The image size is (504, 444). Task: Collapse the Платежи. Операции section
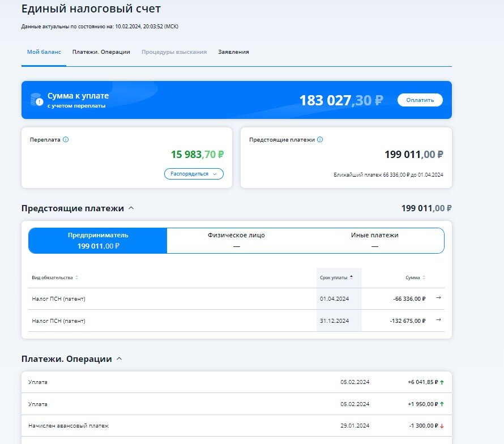[119, 358]
